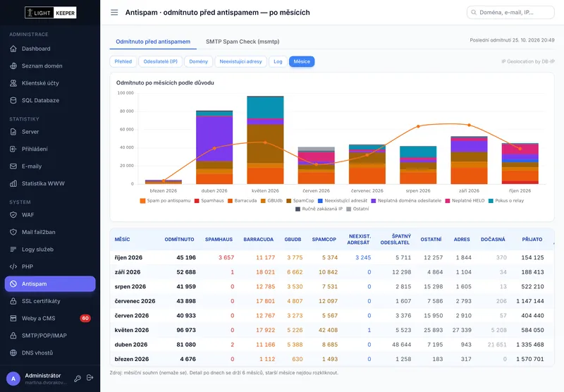Click the WAF shield icon

(13, 215)
